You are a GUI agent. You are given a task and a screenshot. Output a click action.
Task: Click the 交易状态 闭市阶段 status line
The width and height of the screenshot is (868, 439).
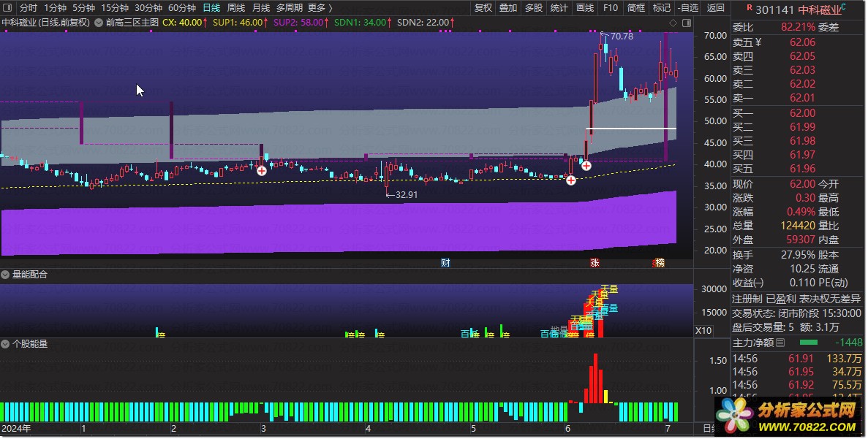(796, 313)
